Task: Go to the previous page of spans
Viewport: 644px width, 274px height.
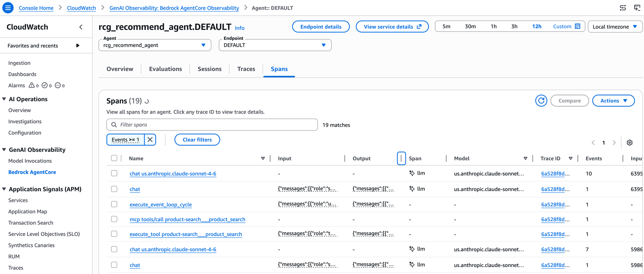Action: tap(593, 142)
